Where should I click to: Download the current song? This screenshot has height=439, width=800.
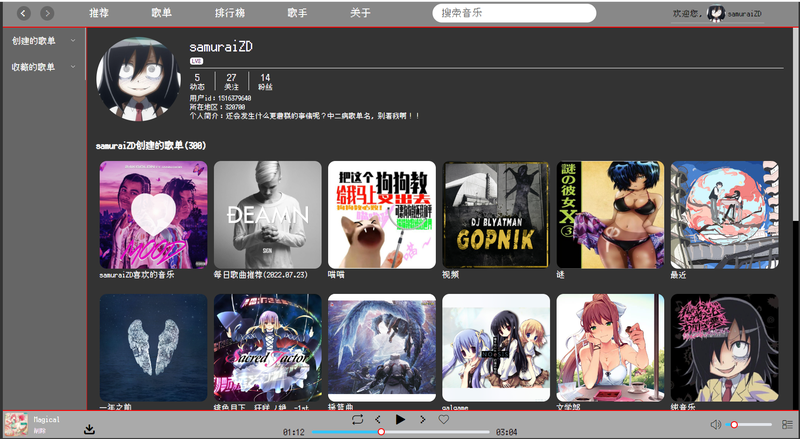(x=89, y=429)
